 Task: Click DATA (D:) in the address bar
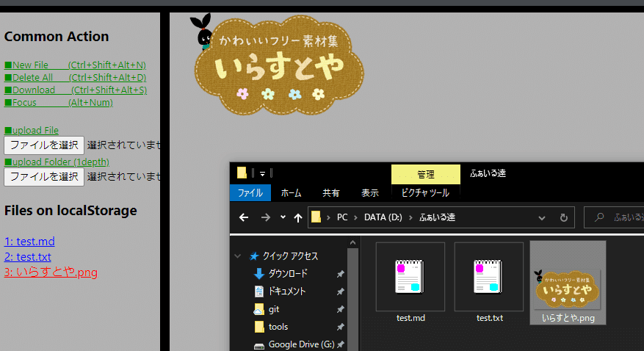tap(383, 217)
